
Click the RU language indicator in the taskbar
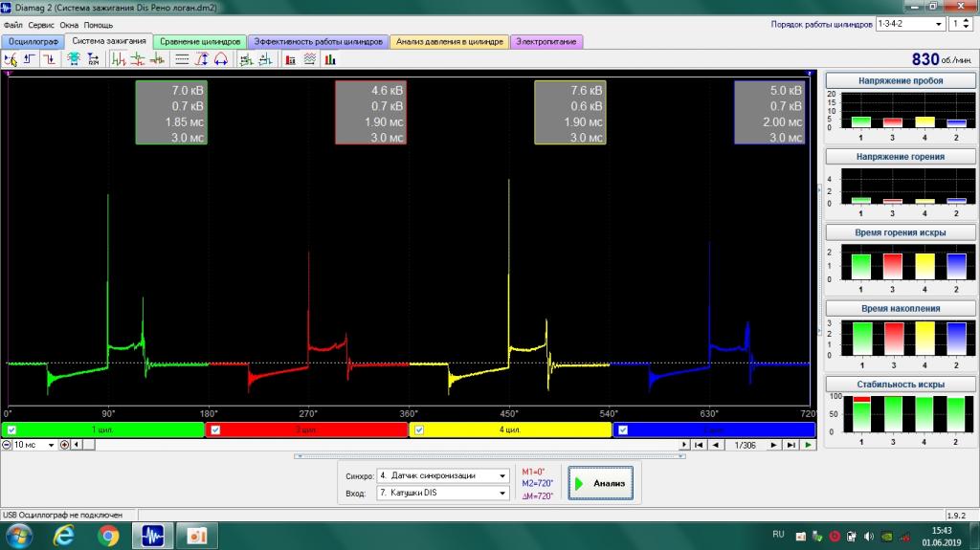tap(778, 535)
